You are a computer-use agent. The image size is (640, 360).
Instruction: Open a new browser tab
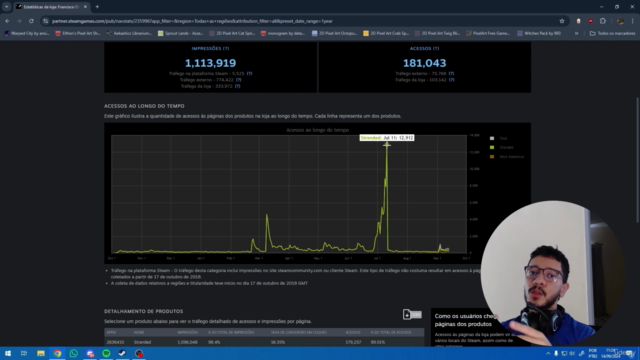click(x=97, y=7)
